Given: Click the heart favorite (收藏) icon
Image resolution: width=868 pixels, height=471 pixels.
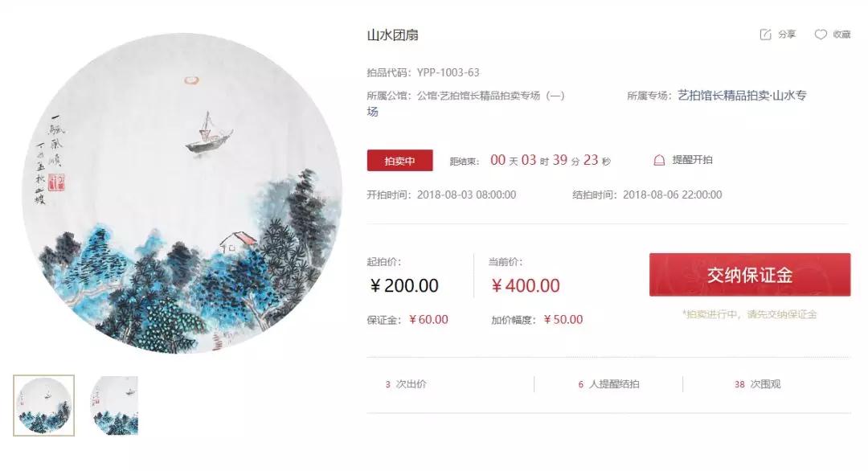Looking at the screenshot, I should click(821, 35).
